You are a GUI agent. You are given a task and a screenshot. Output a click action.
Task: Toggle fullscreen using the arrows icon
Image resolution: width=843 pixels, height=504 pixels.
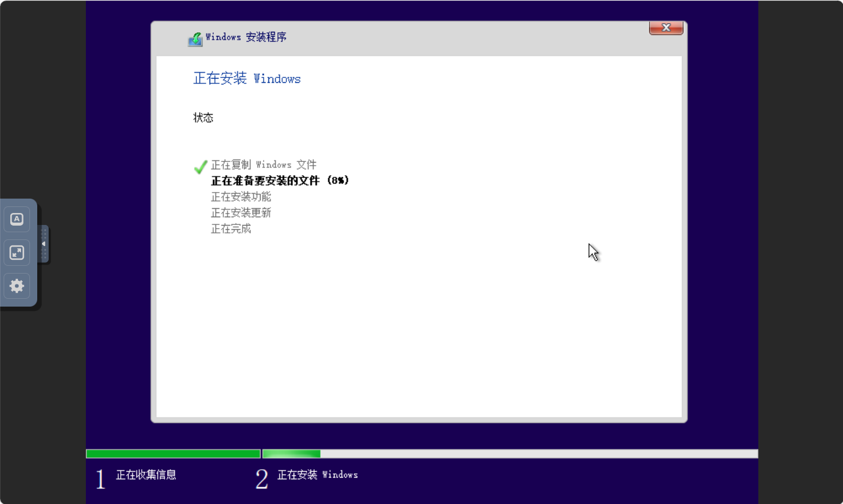point(17,253)
